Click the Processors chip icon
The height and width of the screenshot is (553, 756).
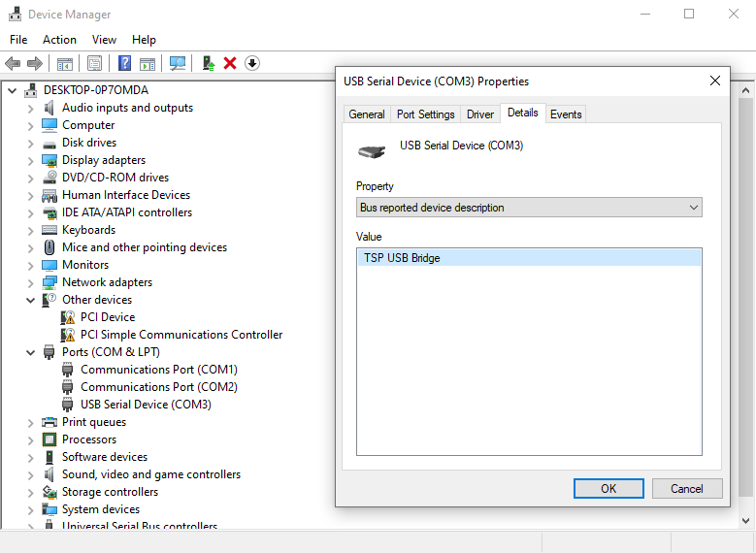coord(49,439)
